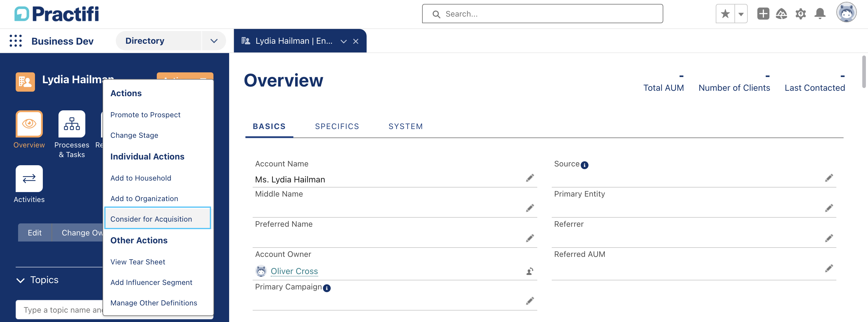Choose Manage Other Definitions

154,303
